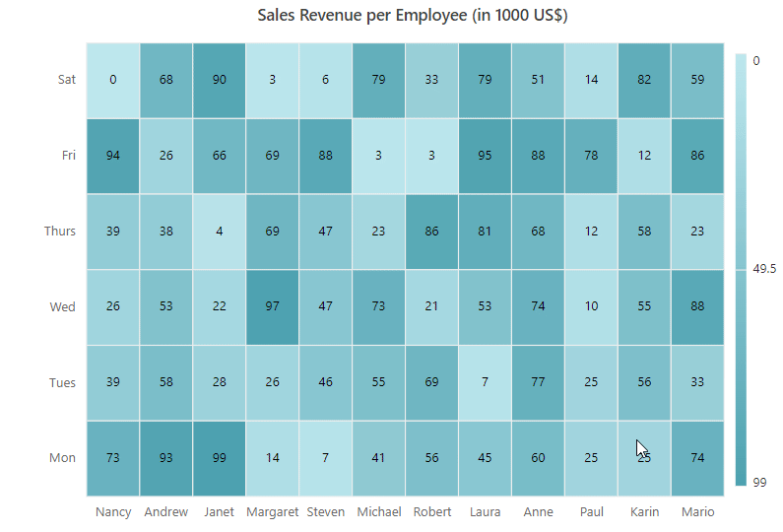Click the Fri row axis label

69,156
